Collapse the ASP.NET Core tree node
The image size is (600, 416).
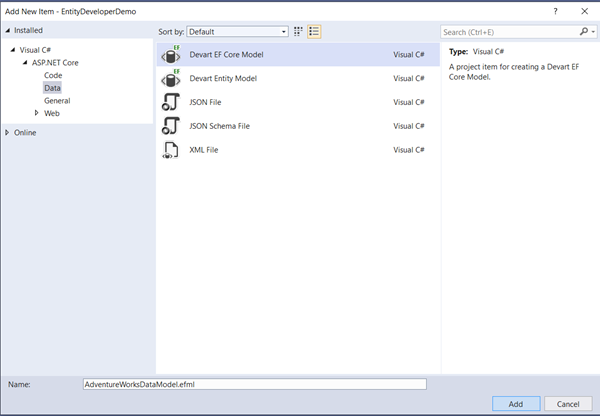(25, 62)
